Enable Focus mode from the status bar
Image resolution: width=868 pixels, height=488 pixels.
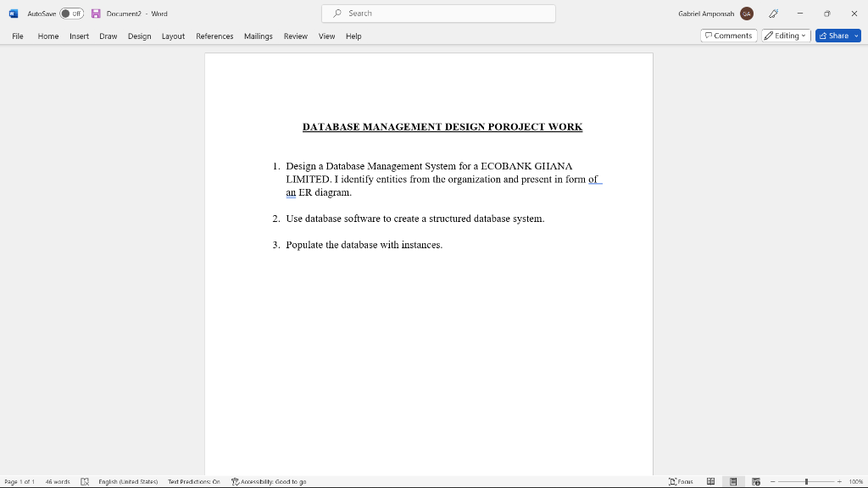tap(679, 481)
